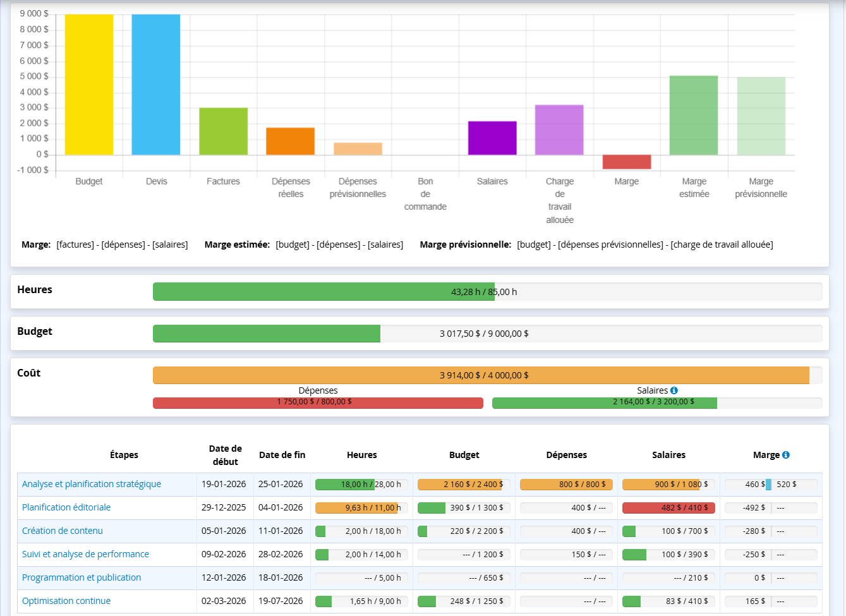
Task: Click the Marge estimée green chart bar
Action: pyautogui.click(x=694, y=115)
